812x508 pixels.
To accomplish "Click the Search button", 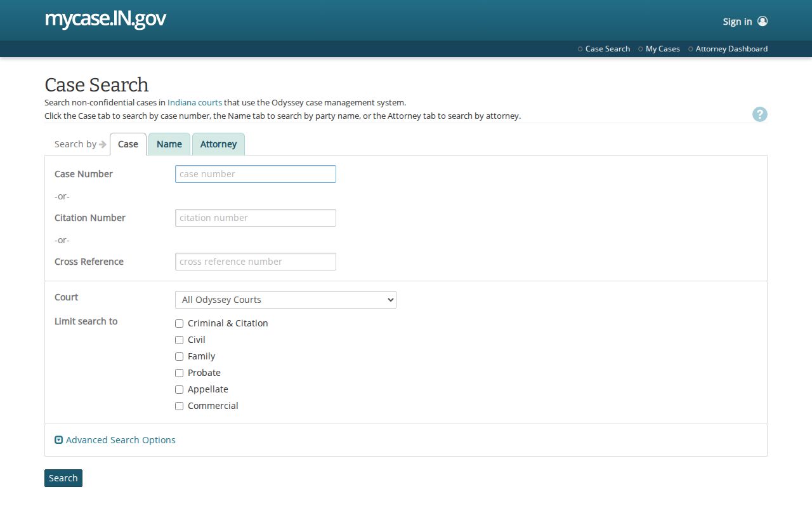I will [63, 478].
